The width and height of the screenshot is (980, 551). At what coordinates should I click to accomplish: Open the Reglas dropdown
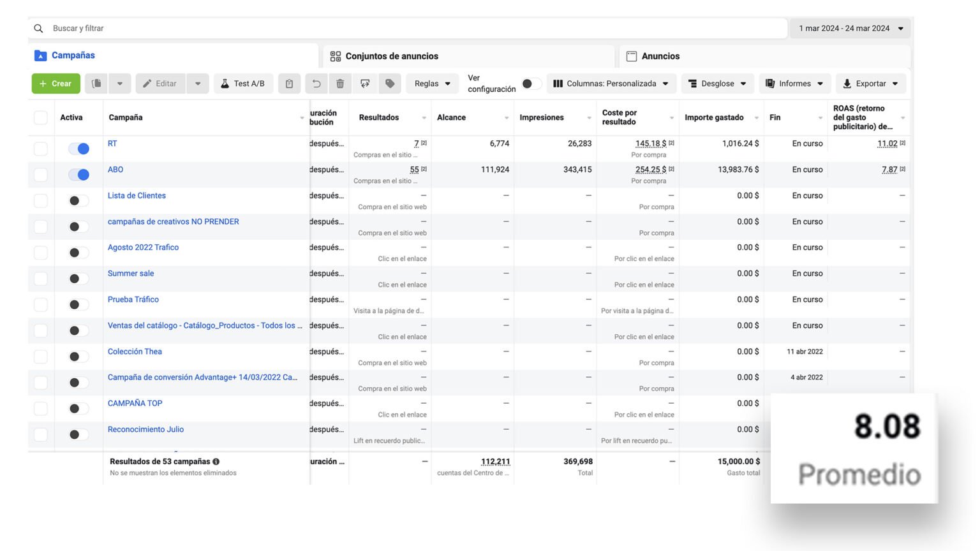tap(432, 84)
